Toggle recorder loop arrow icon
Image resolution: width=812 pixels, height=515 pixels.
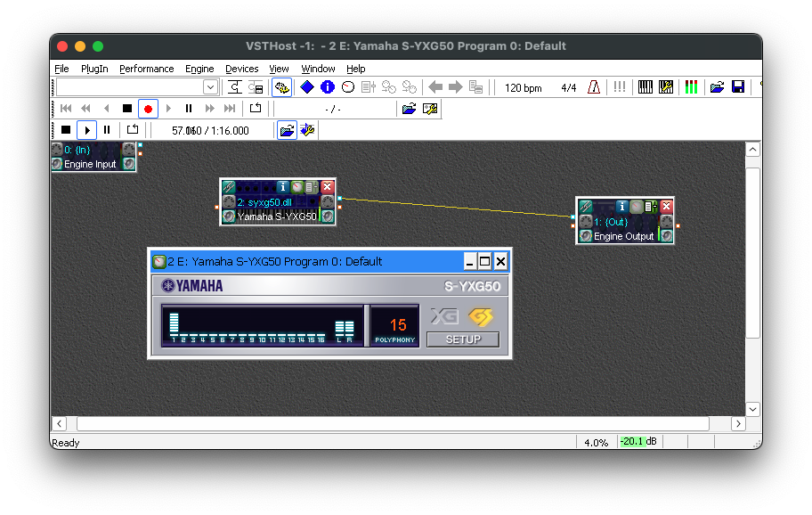256,109
